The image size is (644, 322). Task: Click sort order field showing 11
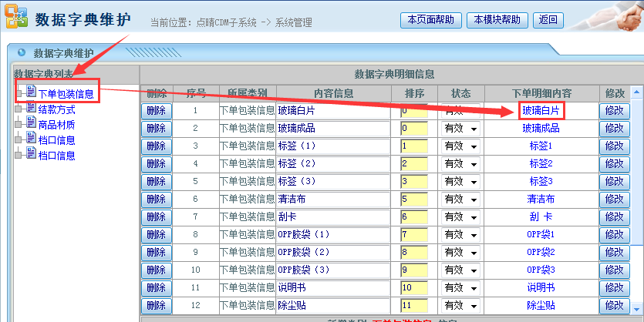tap(414, 306)
